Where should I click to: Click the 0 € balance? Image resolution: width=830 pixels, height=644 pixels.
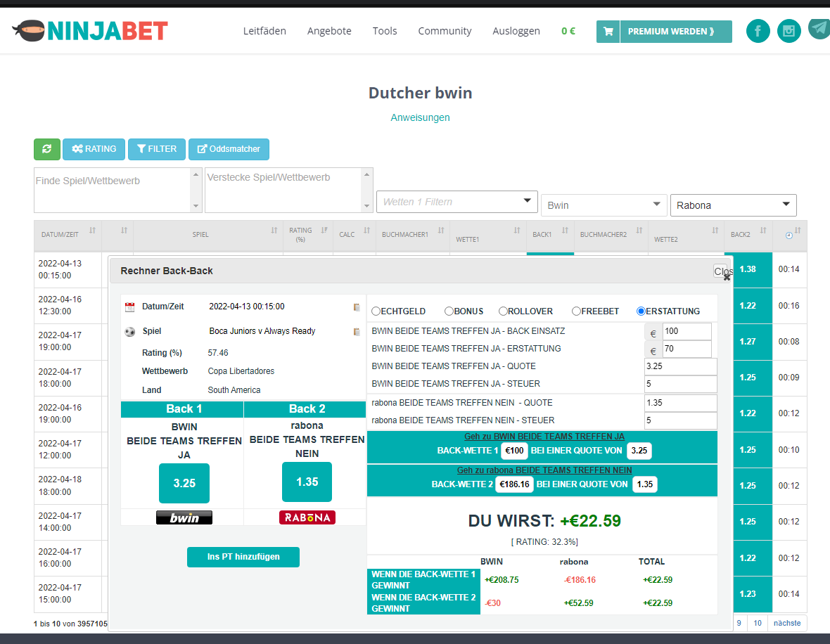pyautogui.click(x=568, y=31)
